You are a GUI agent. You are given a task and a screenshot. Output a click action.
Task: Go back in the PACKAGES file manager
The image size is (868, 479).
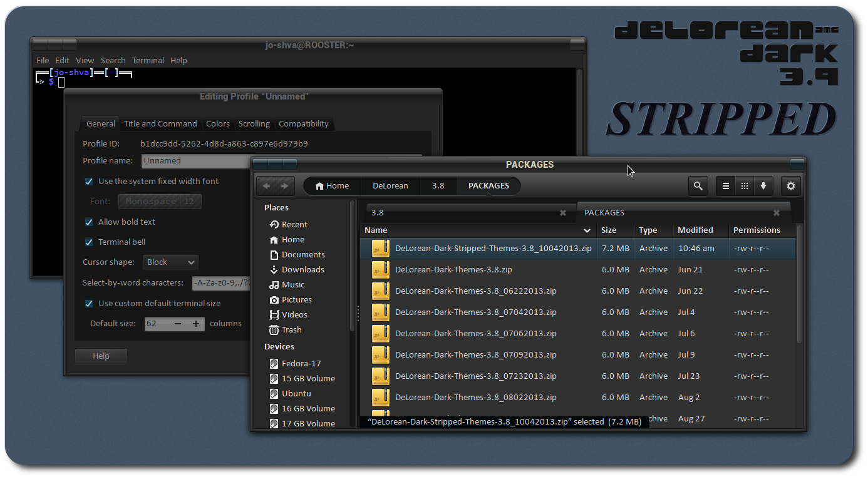(266, 186)
